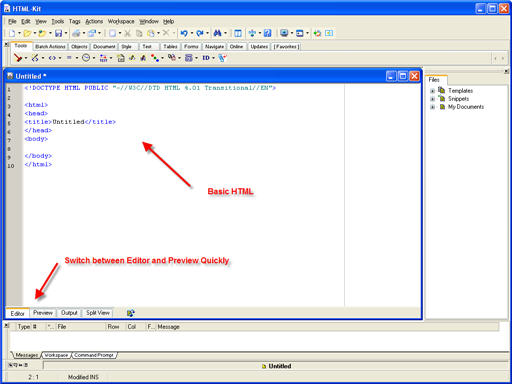The height and width of the screenshot is (384, 512).
Task: Click the small icons beside the status input bar
Action: pyautogui.click(x=18, y=365)
